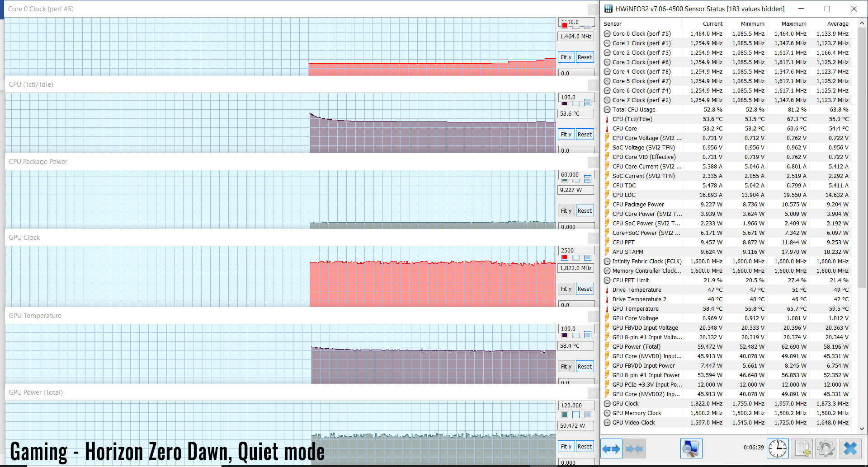Select the CPU EDC sensor row label

tap(624, 195)
